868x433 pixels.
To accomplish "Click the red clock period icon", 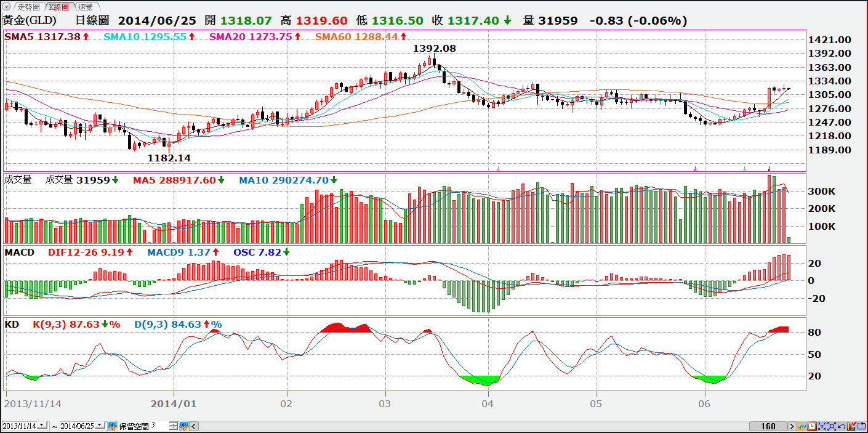I will click(x=812, y=426).
